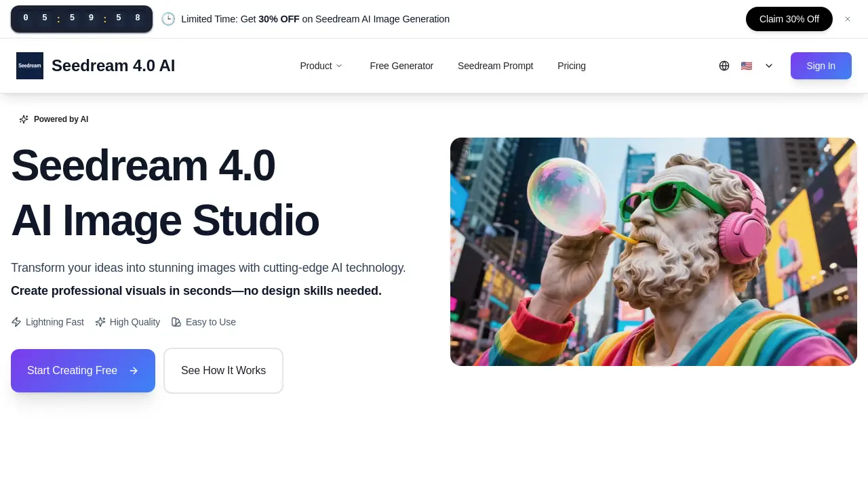Click See How It Works button
Viewport: 868px width, 488px height.
click(x=223, y=371)
